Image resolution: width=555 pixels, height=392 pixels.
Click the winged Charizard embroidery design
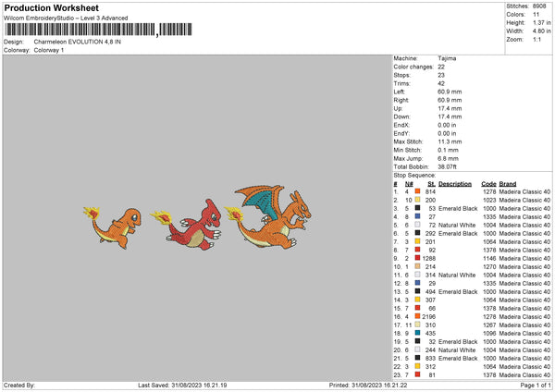[268, 217]
